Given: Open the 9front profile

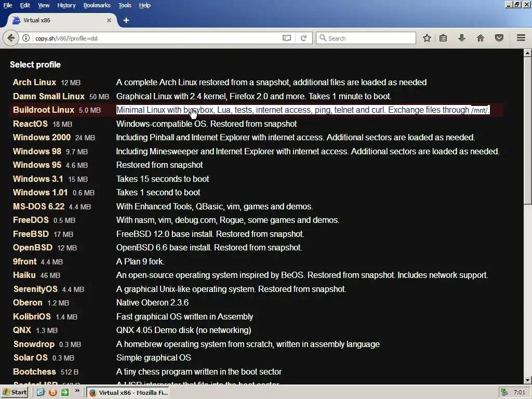Looking at the screenshot, I should click(x=25, y=262).
